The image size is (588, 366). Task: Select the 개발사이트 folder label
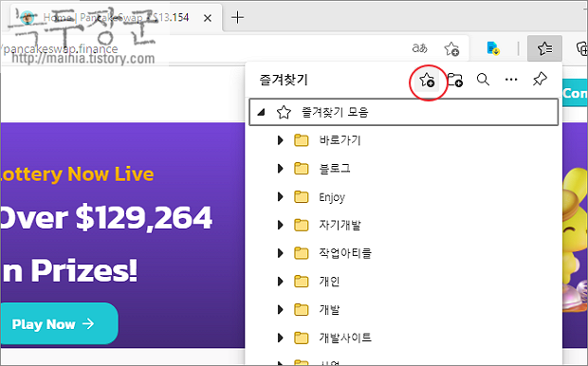coord(345,338)
